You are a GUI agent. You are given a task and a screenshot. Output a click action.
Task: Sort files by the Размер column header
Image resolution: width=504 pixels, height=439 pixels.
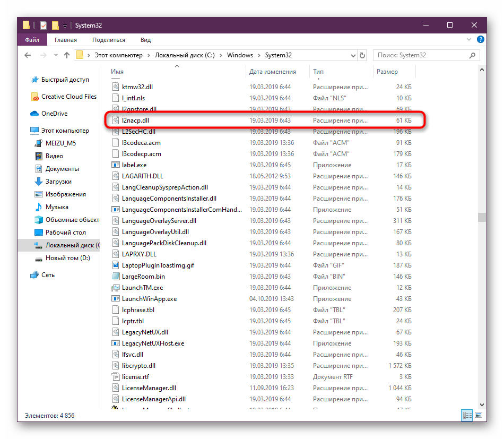click(x=387, y=72)
